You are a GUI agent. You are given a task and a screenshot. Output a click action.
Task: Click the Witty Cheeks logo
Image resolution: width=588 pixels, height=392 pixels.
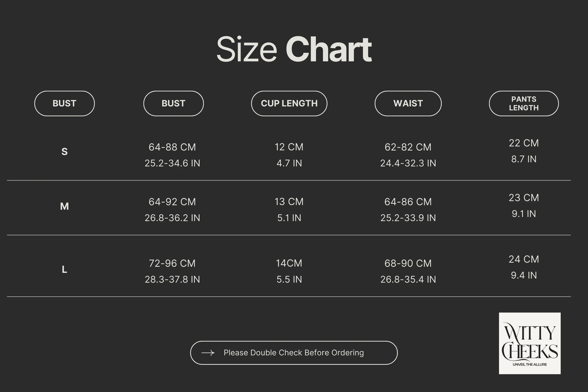click(x=530, y=343)
